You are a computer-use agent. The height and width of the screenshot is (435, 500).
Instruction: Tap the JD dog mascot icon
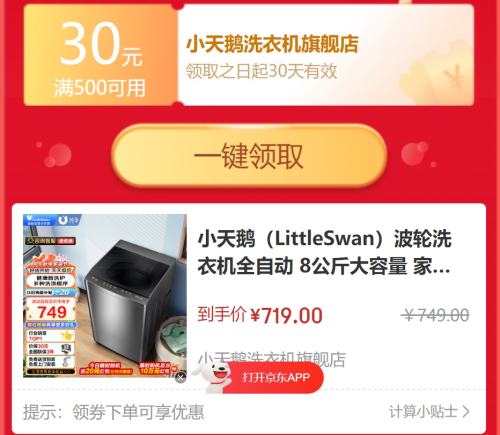(211, 376)
